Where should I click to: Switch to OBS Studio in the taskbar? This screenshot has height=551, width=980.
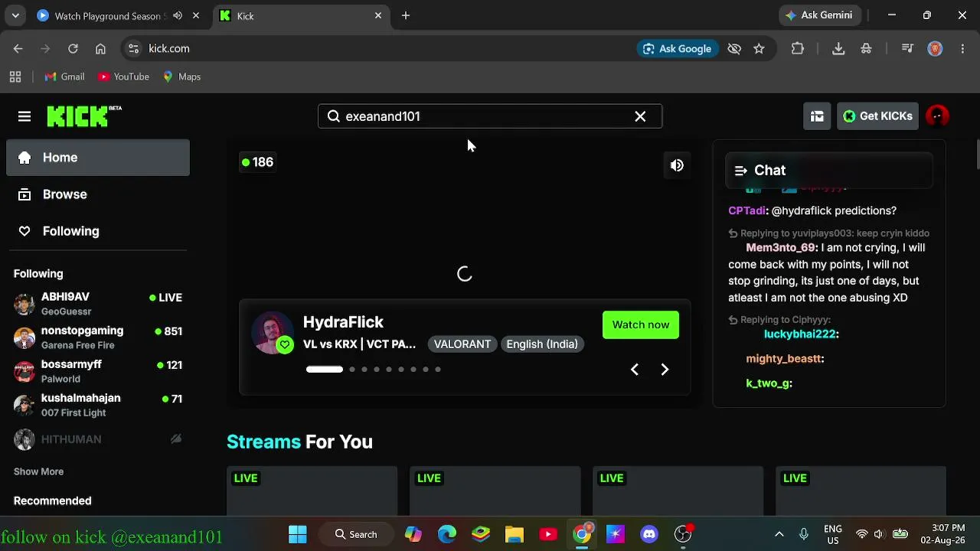683,534
